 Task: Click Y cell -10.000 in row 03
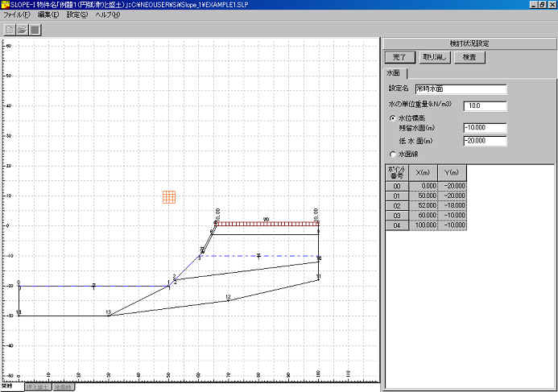452,216
